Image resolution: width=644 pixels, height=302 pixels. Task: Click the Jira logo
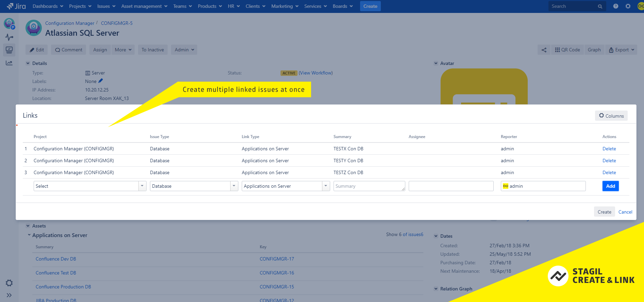pyautogui.click(x=16, y=6)
